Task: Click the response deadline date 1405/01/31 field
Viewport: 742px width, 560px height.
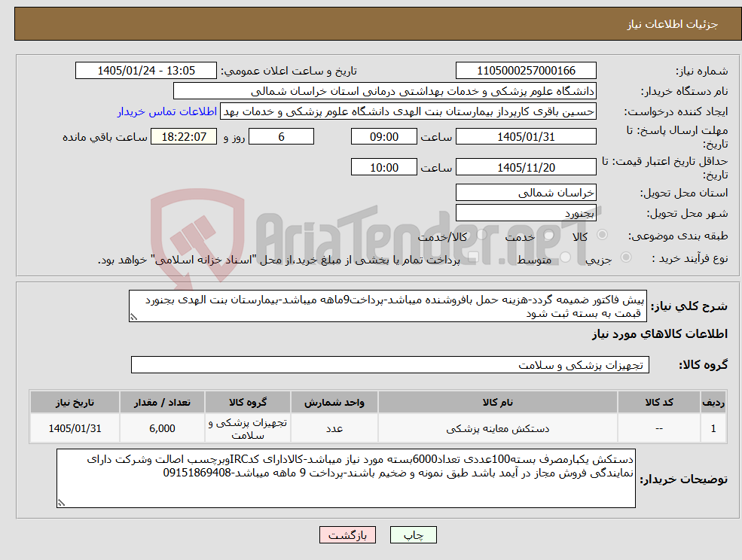Action: pyautogui.click(x=526, y=137)
